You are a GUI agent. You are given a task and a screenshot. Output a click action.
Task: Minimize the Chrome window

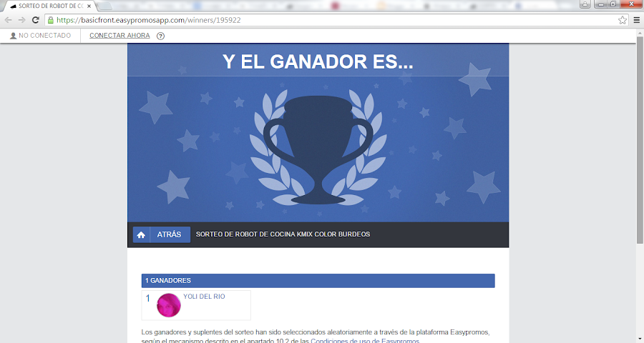pyautogui.click(x=601, y=4)
